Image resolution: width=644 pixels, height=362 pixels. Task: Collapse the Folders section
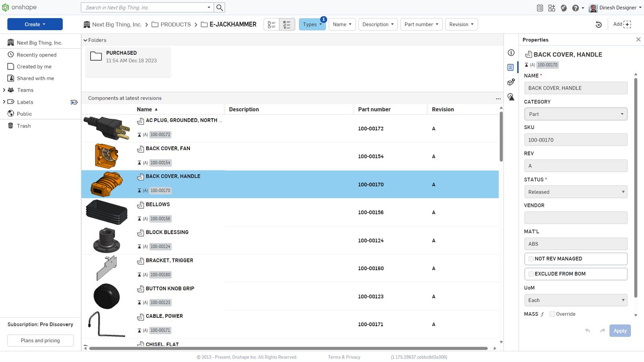tap(86, 40)
